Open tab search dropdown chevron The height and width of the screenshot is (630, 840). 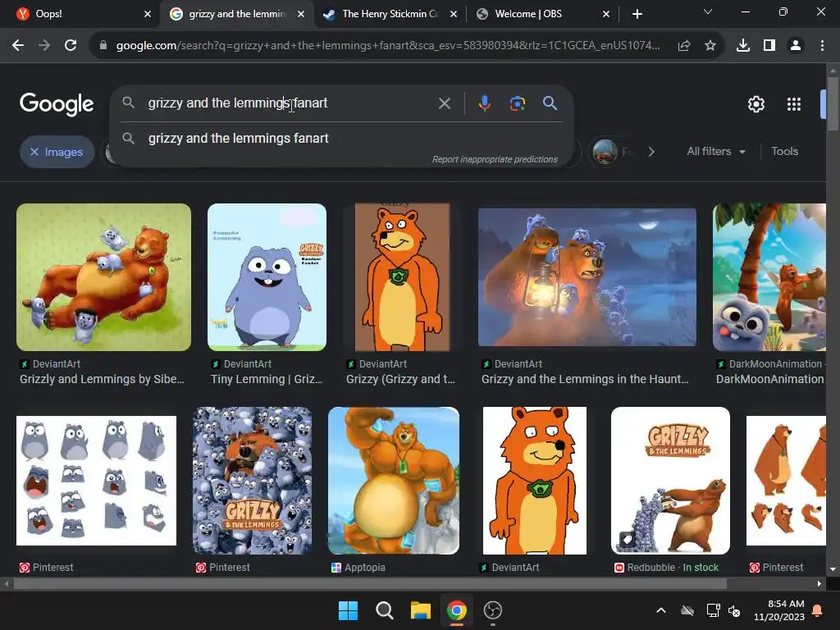708,11
